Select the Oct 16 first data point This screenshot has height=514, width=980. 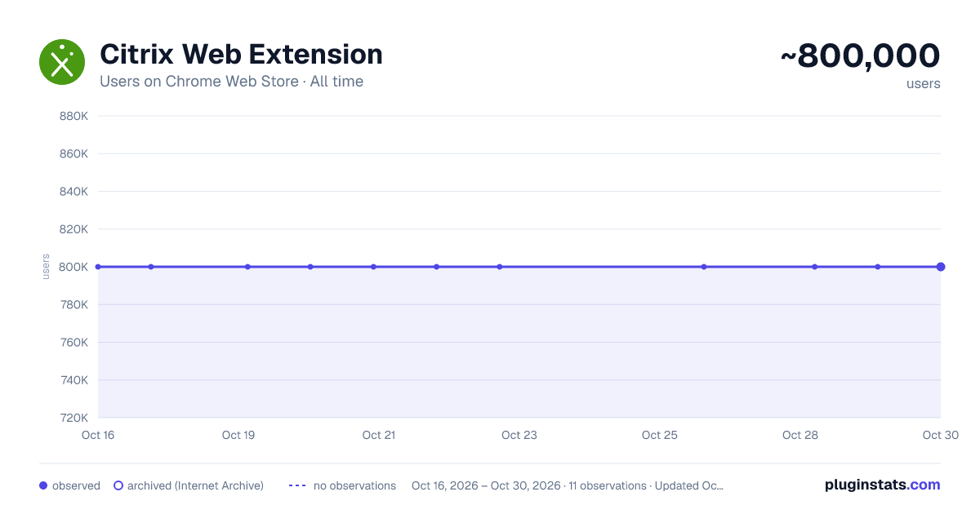98,267
